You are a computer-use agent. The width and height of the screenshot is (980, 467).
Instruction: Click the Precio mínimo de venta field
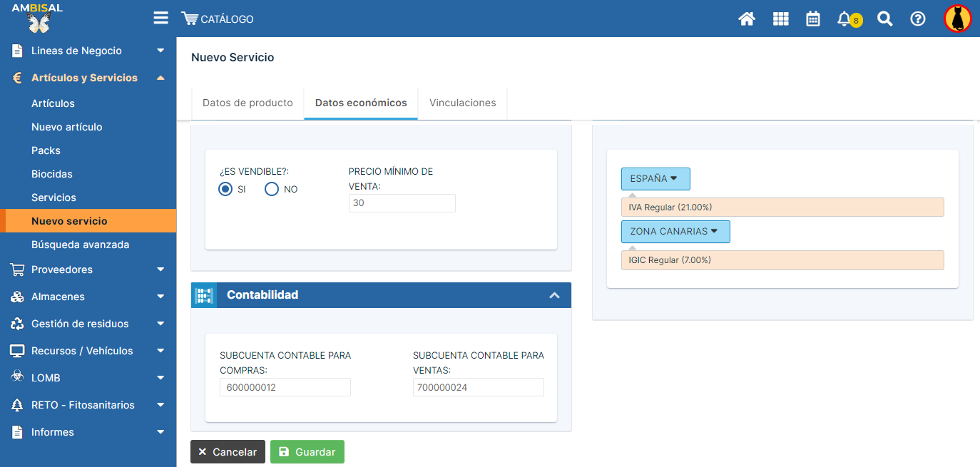402,203
